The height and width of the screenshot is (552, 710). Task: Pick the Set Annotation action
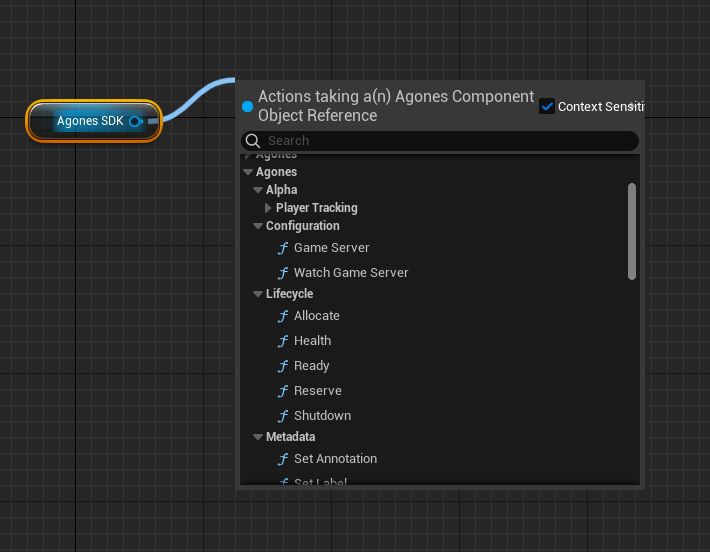pos(335,459)
